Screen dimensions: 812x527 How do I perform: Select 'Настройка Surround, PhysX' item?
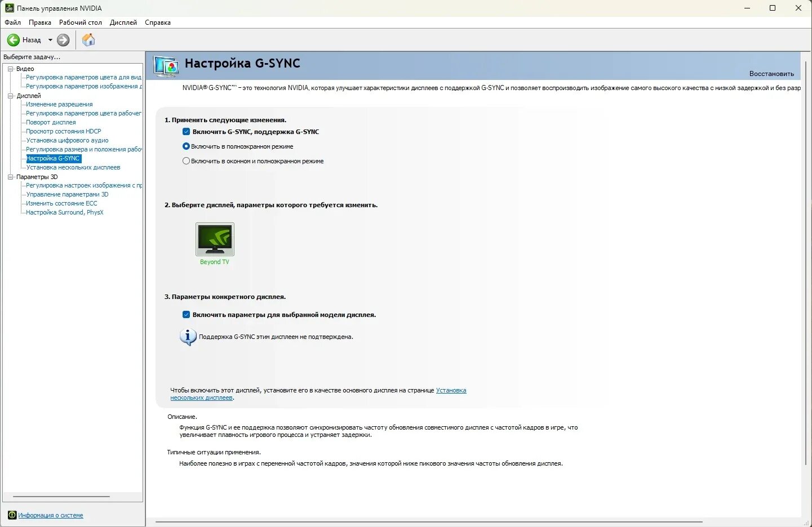click(x=65, y=212)
